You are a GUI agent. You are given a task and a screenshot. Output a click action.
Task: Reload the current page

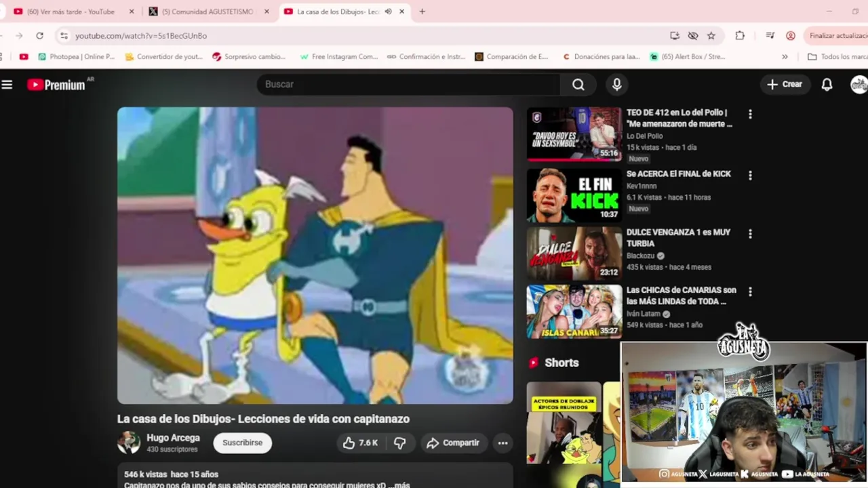pos(40,35)
